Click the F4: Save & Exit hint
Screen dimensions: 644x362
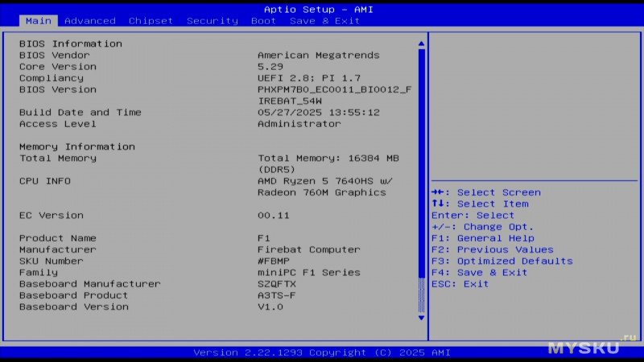pyautogui.click(x=479, y=273)
